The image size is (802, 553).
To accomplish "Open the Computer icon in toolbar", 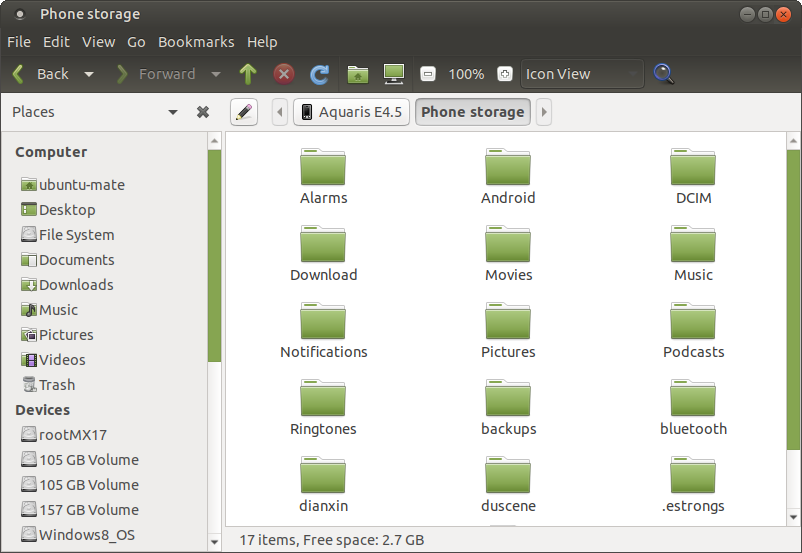I will coord(393,74).
